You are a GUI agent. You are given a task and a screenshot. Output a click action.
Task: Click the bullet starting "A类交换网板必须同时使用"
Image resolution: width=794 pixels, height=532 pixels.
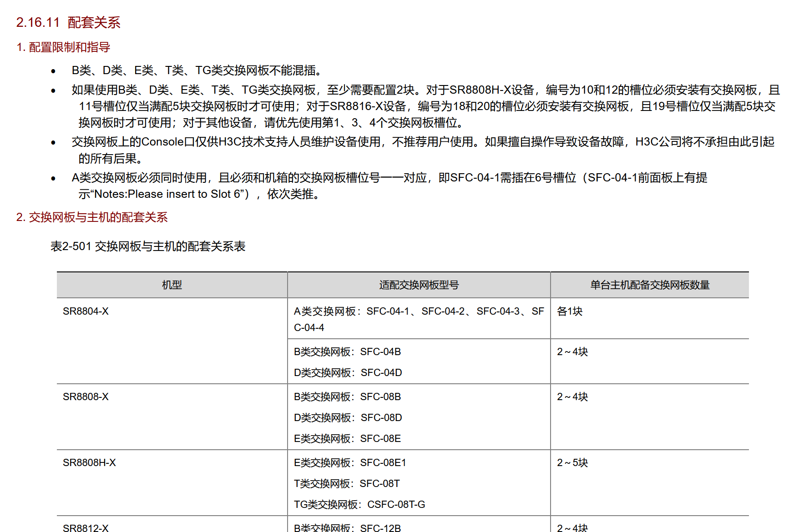click(389, 186)
